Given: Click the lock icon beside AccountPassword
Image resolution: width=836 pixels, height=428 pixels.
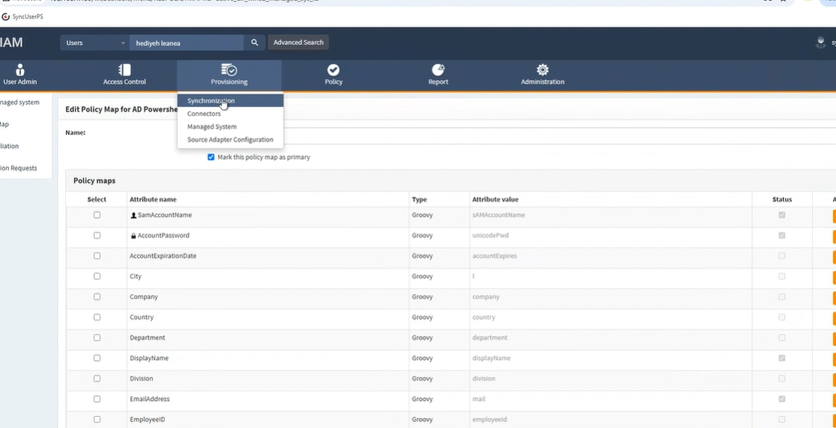Looking at the screenshot, I should click(x=133, y=236).
